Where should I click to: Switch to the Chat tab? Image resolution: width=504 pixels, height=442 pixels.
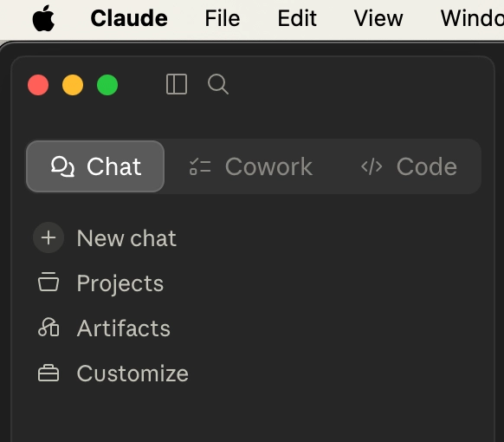[95, 166]
